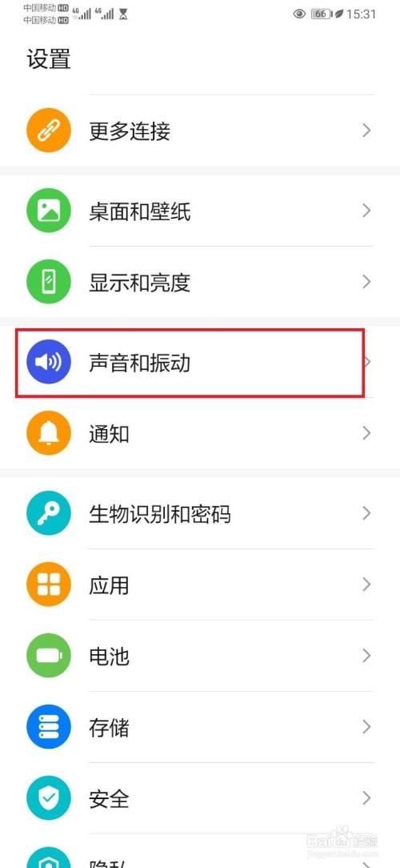Expand the chevron beside 生物识别和密码
Image resolution: width=400 pixels, height=868 pixels.
pos(366,513)
